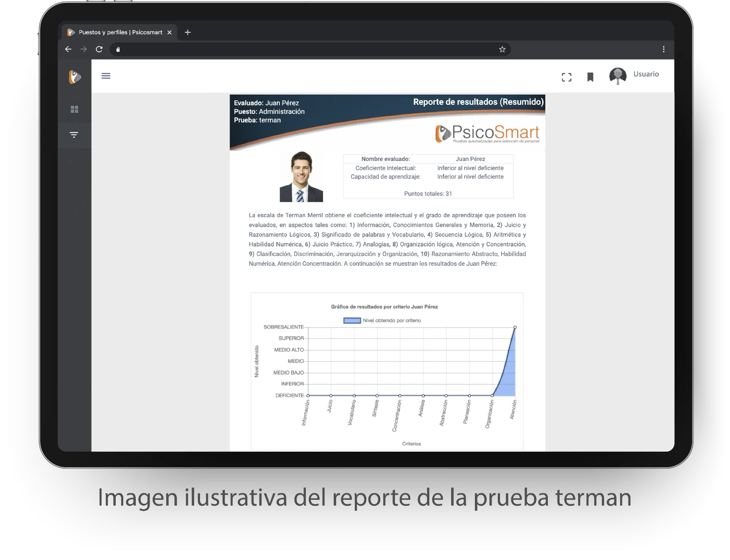This screenshot has width=730, height=560.
Task: Open the browser three-dot menu
Action: coord(664,49)
